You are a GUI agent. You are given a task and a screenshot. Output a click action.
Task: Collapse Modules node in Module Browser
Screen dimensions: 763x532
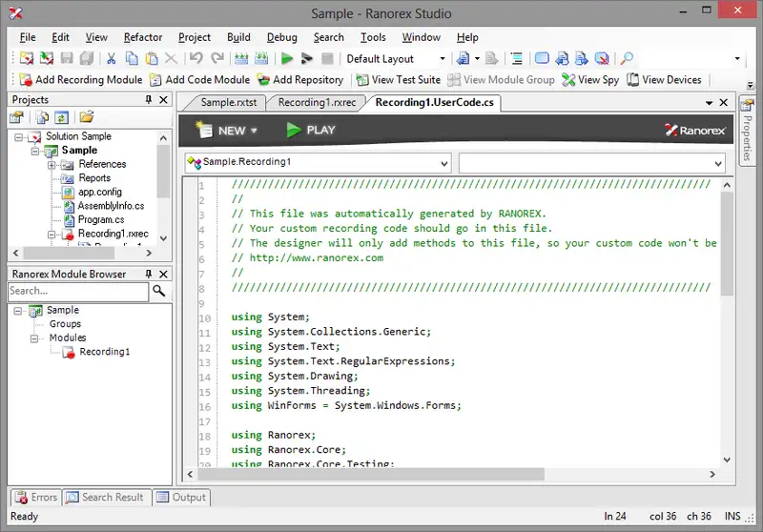(34, 338)
